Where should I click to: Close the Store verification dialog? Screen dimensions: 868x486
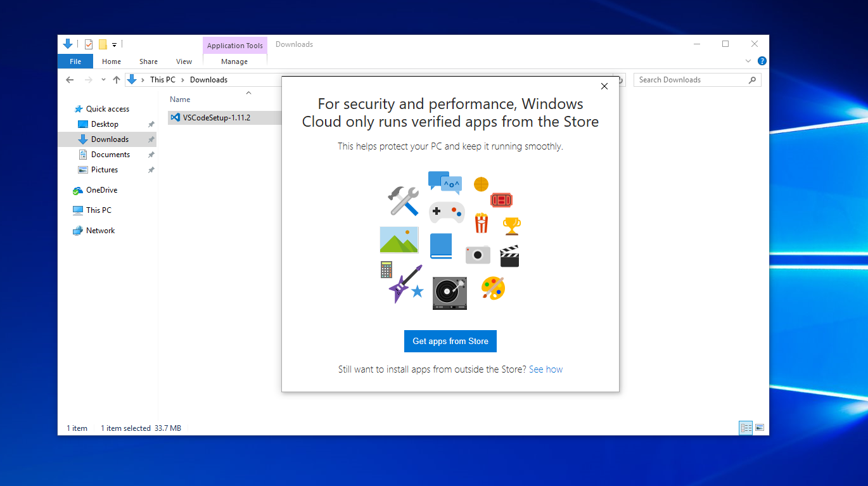click(x=604, y=87)
